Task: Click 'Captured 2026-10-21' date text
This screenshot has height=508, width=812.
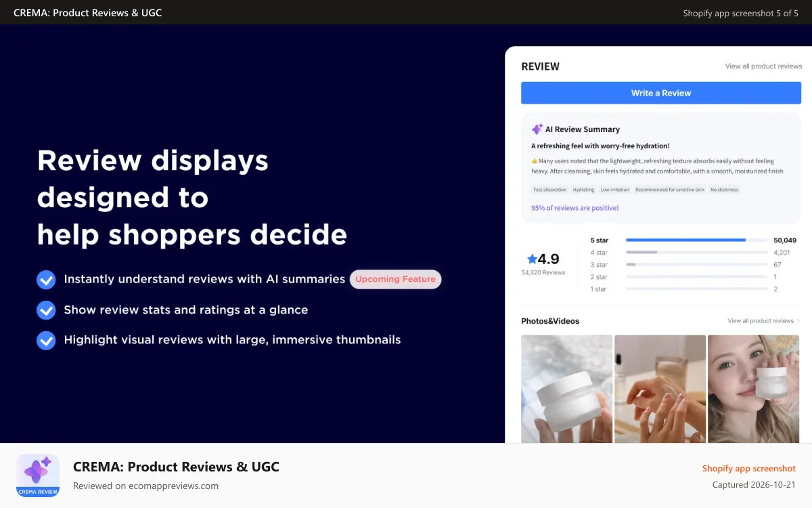Action: 754,485
